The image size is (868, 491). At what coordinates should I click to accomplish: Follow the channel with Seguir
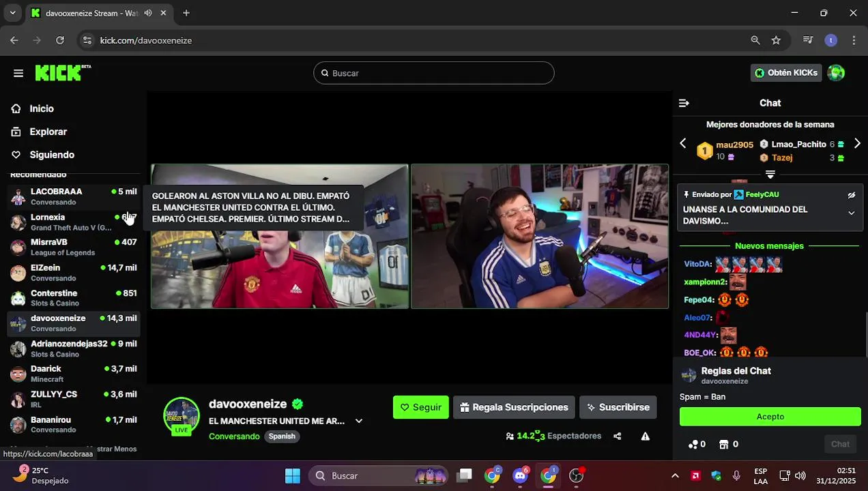(x=420, y=407)
